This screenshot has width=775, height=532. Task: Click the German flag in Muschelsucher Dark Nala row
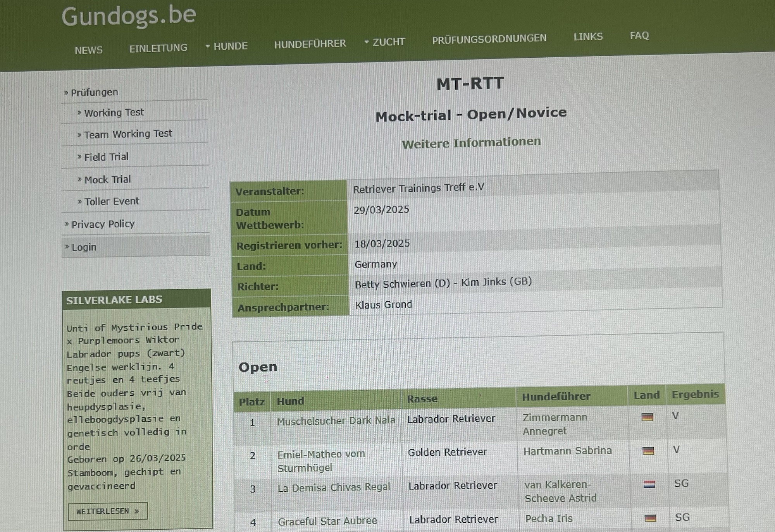[647, 417]
